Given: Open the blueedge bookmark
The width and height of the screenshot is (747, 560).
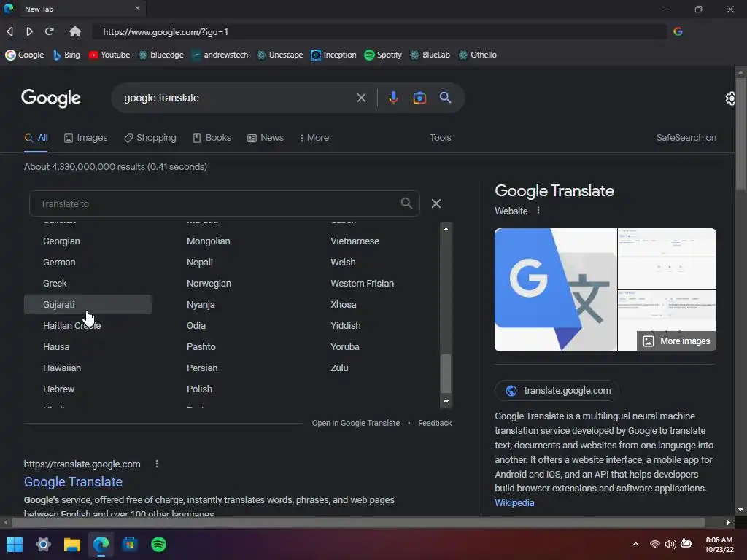Looking at the screenshot, I should (161, 55).
